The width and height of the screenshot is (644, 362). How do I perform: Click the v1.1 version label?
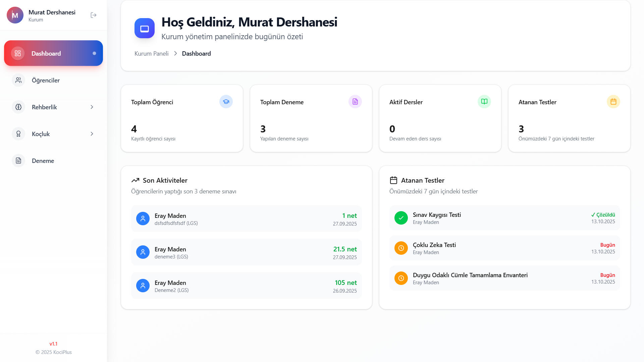(x=53, y=344)
